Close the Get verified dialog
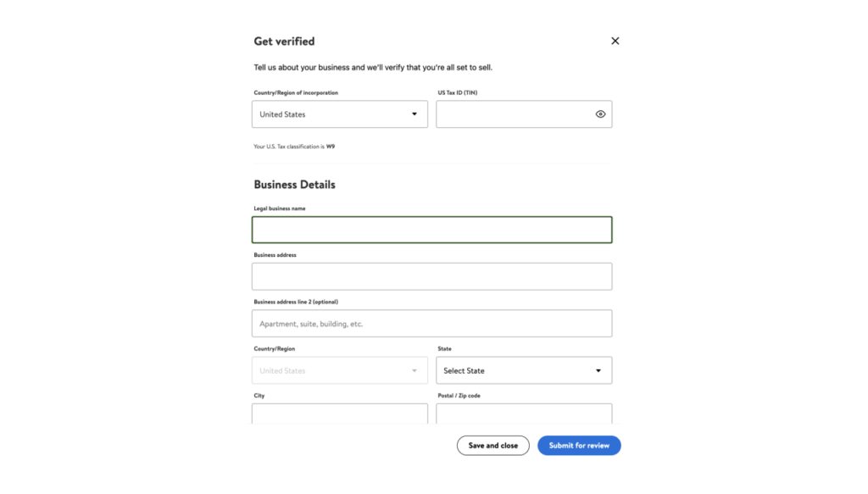Viewport: 868px width, 494px height. point(615,40)
